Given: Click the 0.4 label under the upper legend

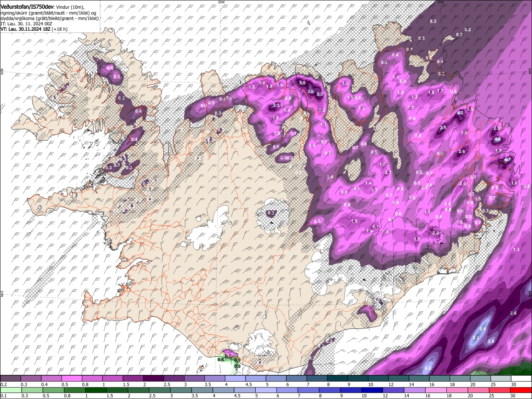Looking at the screenshot, I should (x=44, y=384).
